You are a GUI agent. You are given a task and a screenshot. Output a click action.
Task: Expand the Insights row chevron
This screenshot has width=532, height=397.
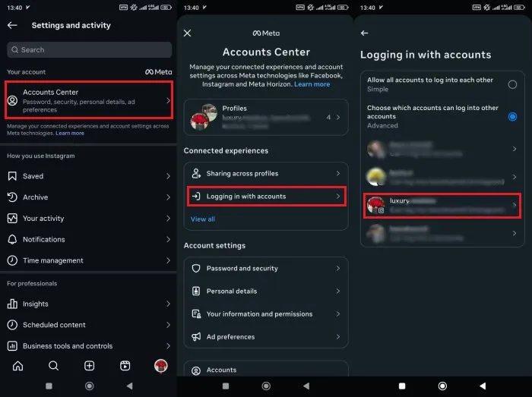[168, 304]
